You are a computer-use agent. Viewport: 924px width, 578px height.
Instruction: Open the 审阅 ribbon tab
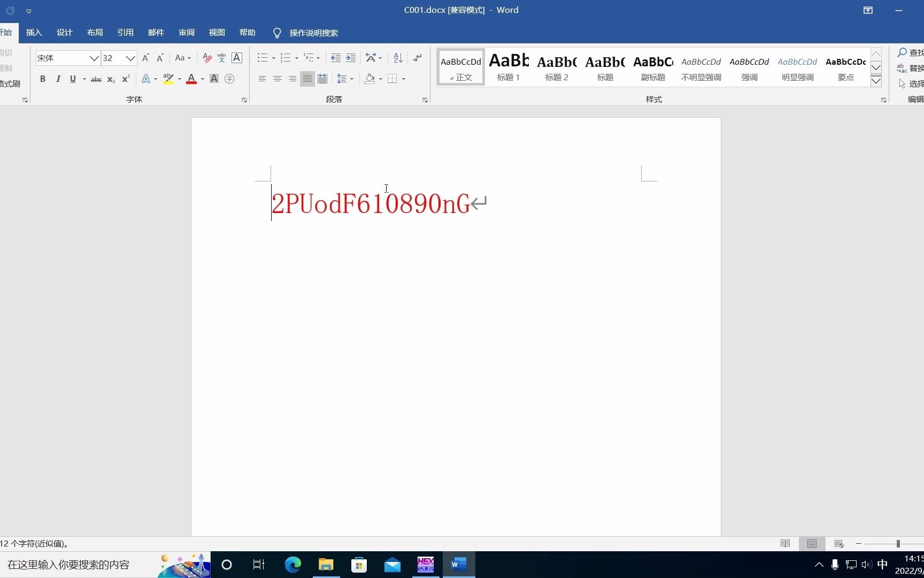pyautogui.click(x=186, y=33)
